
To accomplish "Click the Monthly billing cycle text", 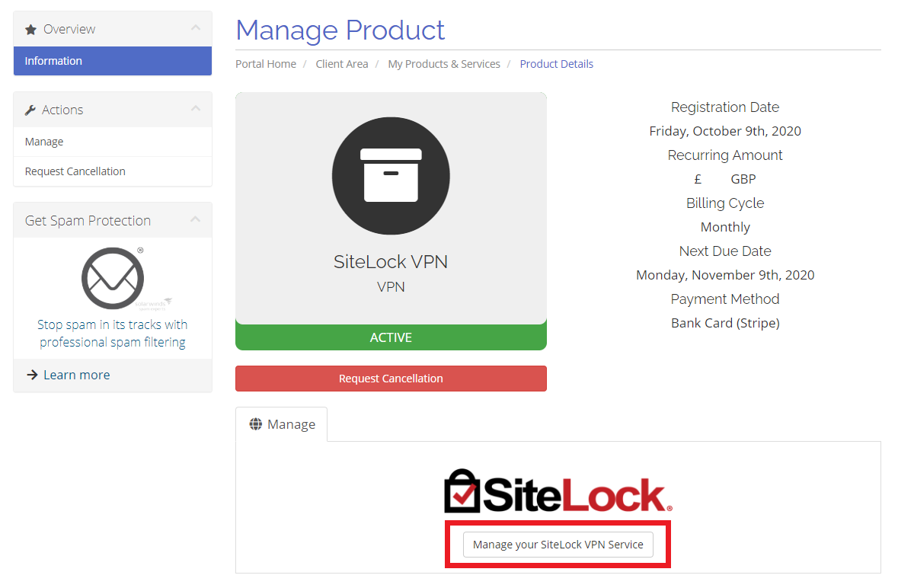I will [x=724, y=226].
